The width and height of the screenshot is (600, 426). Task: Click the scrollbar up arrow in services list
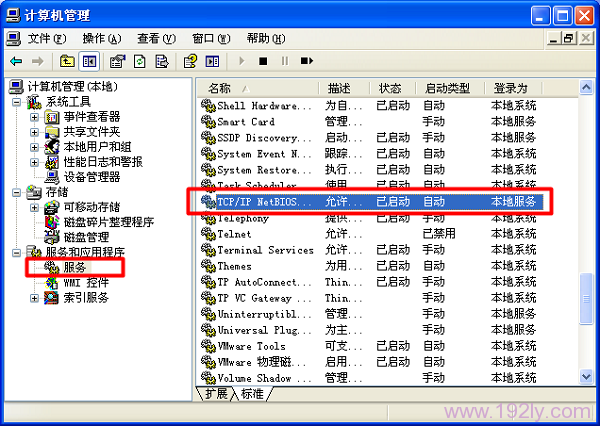(586, 88)
